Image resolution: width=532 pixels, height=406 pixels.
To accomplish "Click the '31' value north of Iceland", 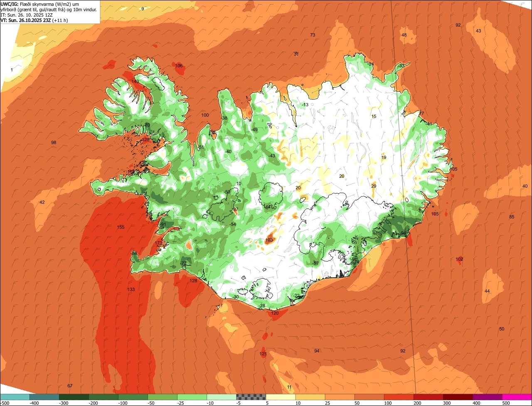I will tap(296, 54).
